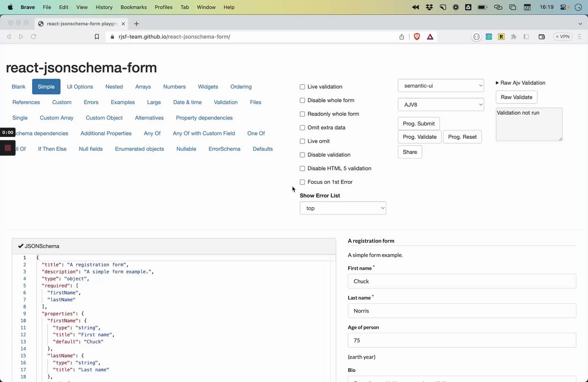Viewport: 588px width, 382px height.
Task: Open the History menu
Action: click(104, 7)
